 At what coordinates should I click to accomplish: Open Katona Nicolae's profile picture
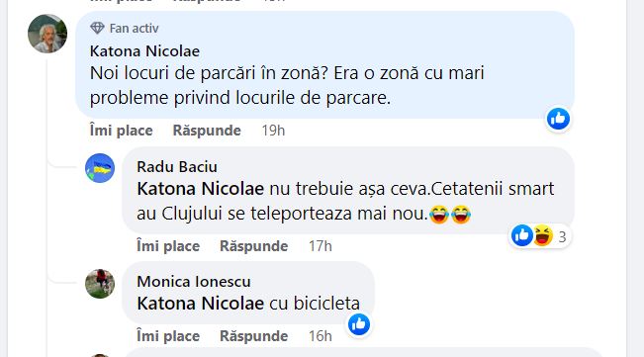tap(47, 34)
